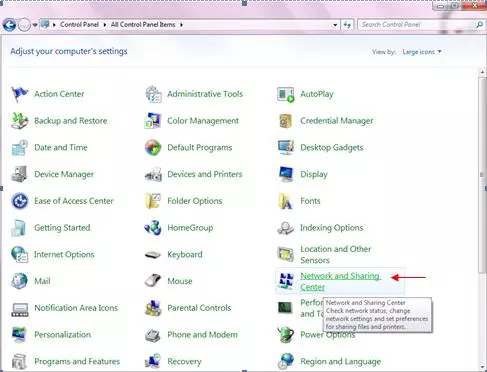
Task: Open the Internet Options globe icon
Action: point(19,254)
